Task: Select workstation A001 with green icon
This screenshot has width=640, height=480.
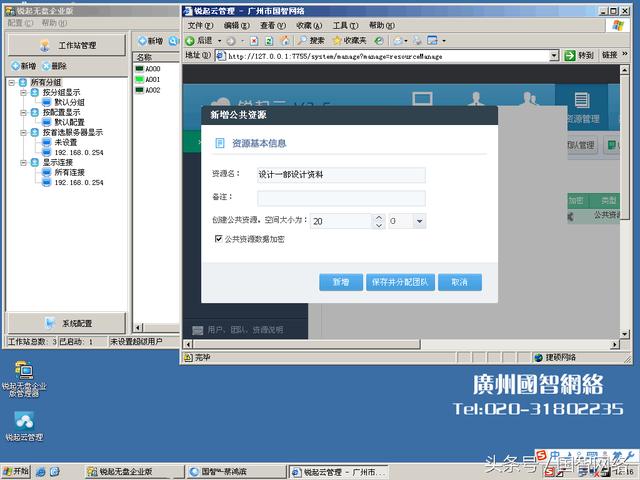Action: [x=148, y=79]
